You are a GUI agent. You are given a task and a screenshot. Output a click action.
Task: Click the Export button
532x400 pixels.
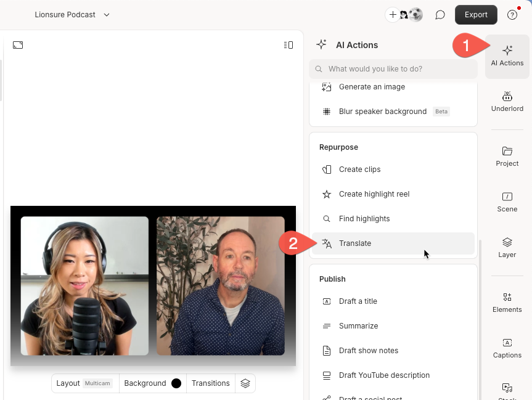click(476, 15)
